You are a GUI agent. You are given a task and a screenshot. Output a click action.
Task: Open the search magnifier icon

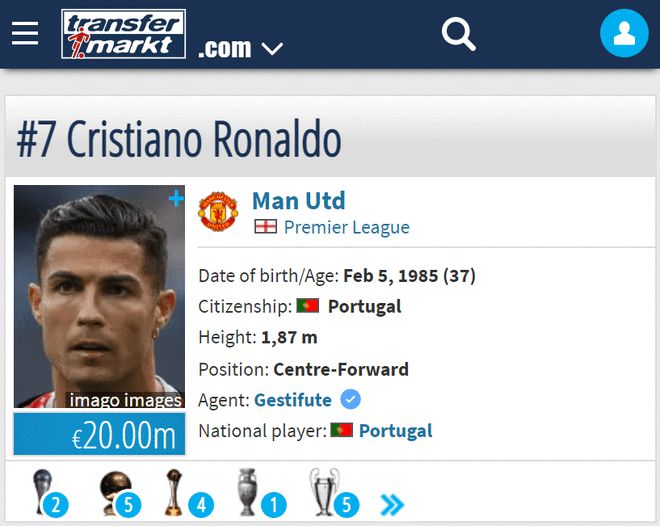pyautogui.click(x=458, y=34)
